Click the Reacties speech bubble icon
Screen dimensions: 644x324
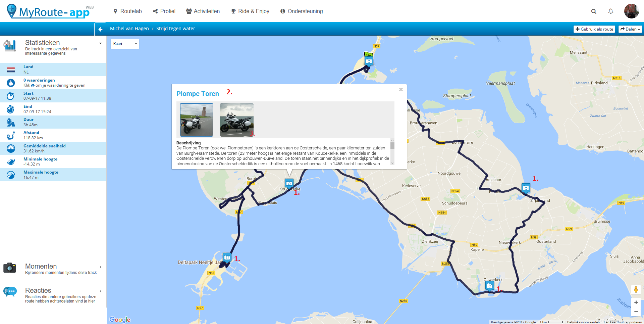point(10,291)
